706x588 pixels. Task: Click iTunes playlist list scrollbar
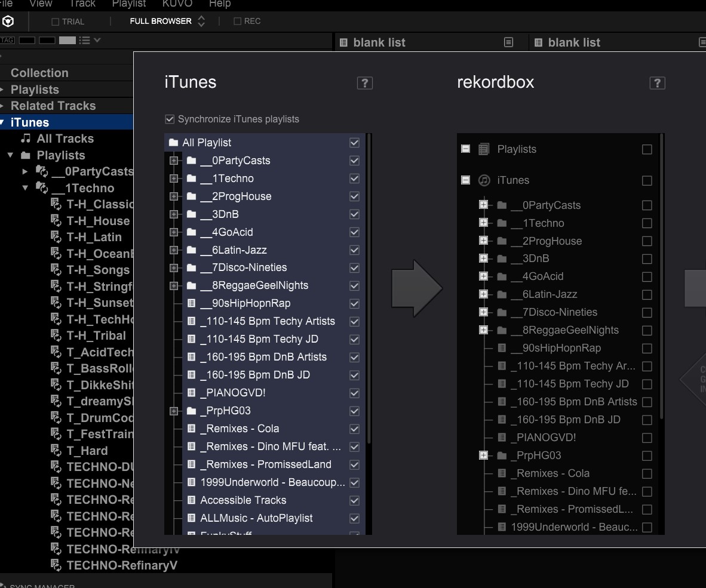pos(369,288)
